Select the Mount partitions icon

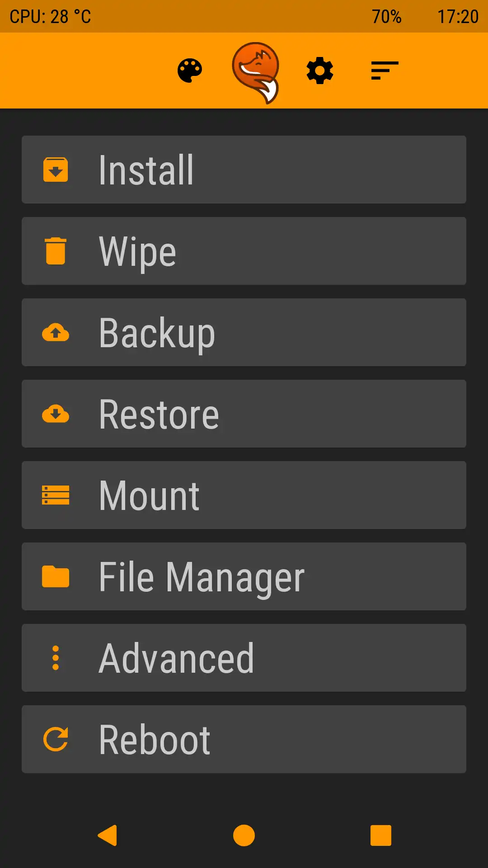55,495
